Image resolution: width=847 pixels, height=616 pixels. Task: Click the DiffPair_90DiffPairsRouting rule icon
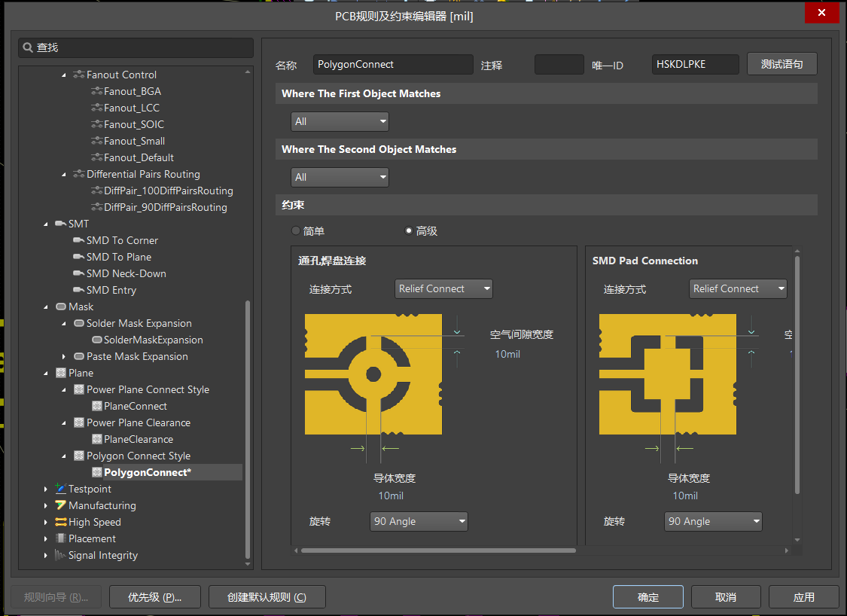pos(96,208)
